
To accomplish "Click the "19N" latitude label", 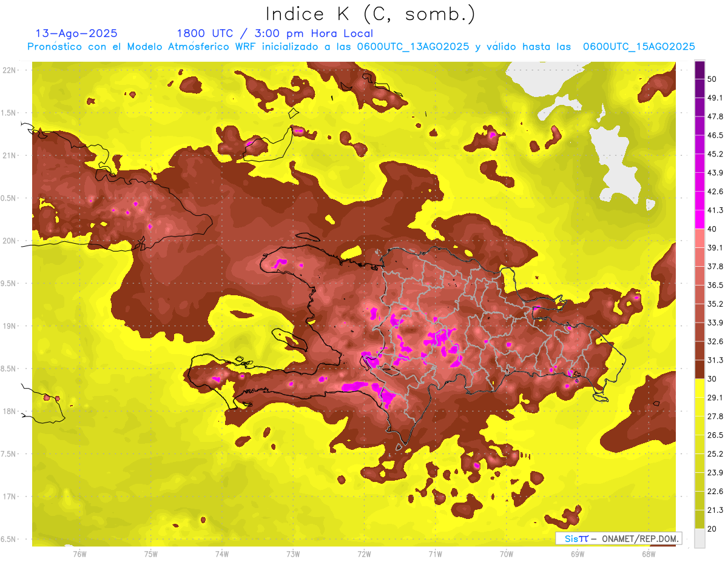I will point(9,326).
